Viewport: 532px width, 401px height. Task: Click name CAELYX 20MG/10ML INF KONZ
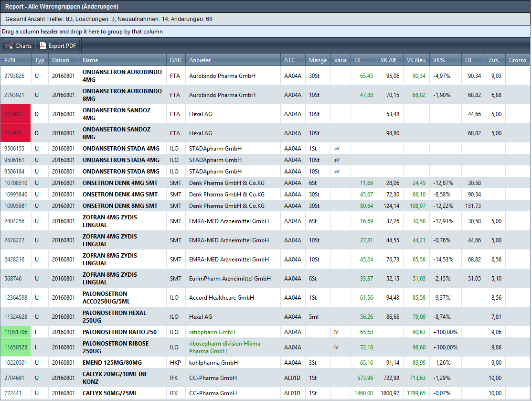[x=115, y=378]
